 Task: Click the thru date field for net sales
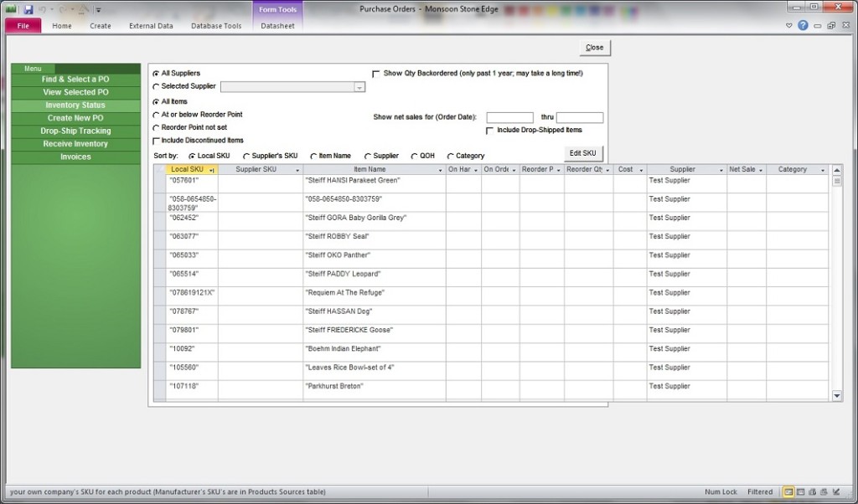coord(578,117)
